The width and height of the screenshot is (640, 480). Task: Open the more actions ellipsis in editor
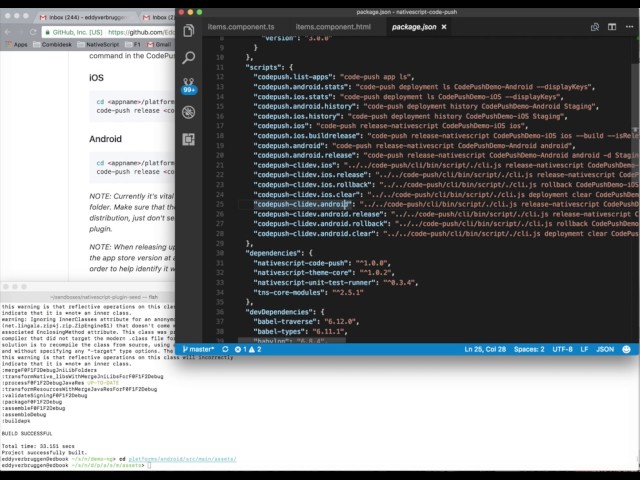click(x=629, y=27)
